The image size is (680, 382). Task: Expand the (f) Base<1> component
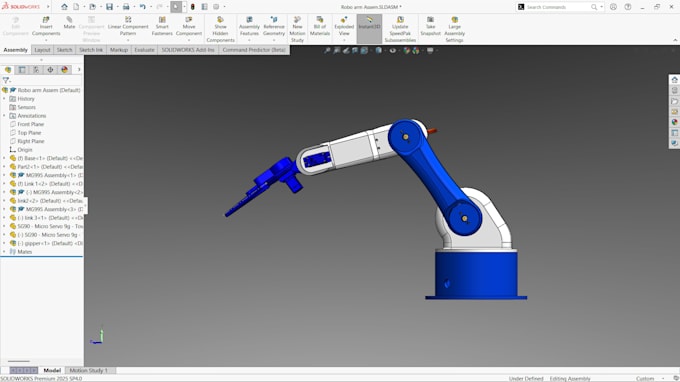(x=4, y=158)
